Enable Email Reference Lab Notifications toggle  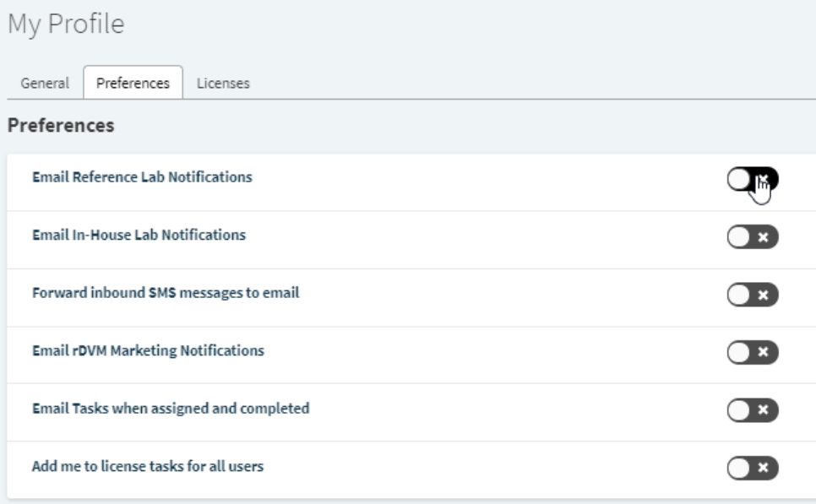point(752,179)
